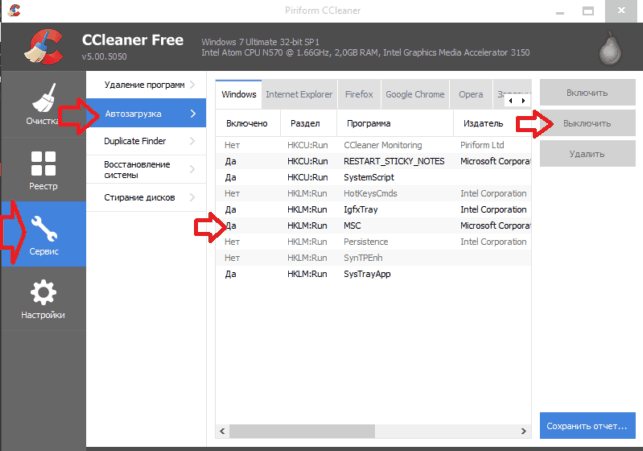
Task: Select the IgfxTray row
Action: click(373, 210)
